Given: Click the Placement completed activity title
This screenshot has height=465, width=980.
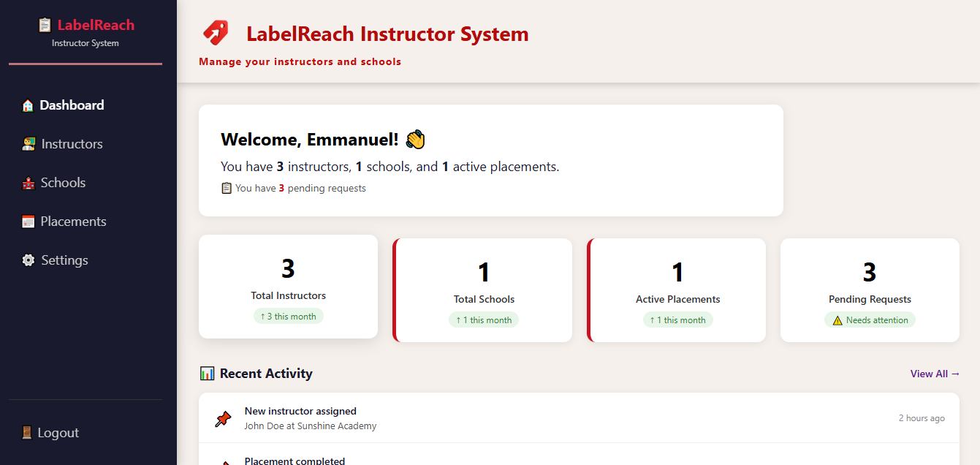Looking at the screenshot, I should [x=295, y=461].
